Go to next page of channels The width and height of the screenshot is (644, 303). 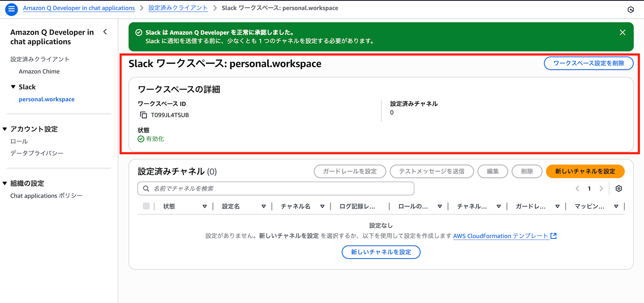point(601,189)
